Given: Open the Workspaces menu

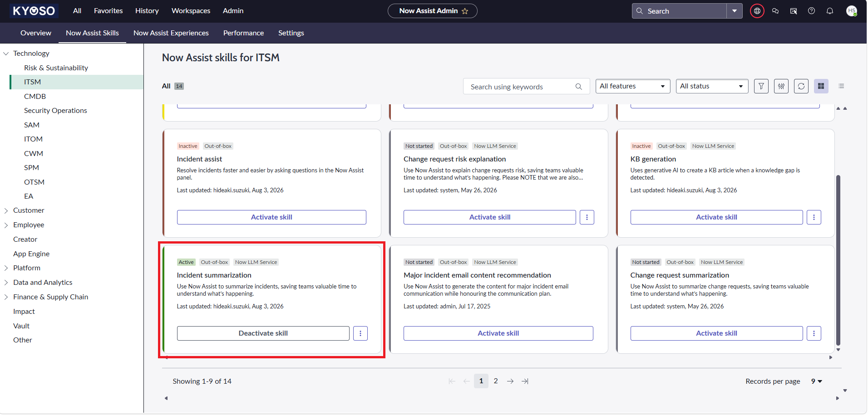Looking at the screenshot, I should point(191,11).
